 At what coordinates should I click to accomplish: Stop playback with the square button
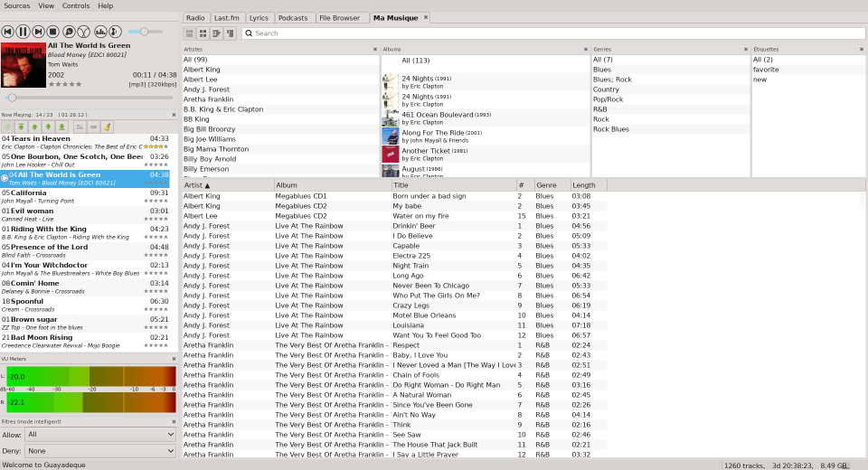click(x=53, y=33)
